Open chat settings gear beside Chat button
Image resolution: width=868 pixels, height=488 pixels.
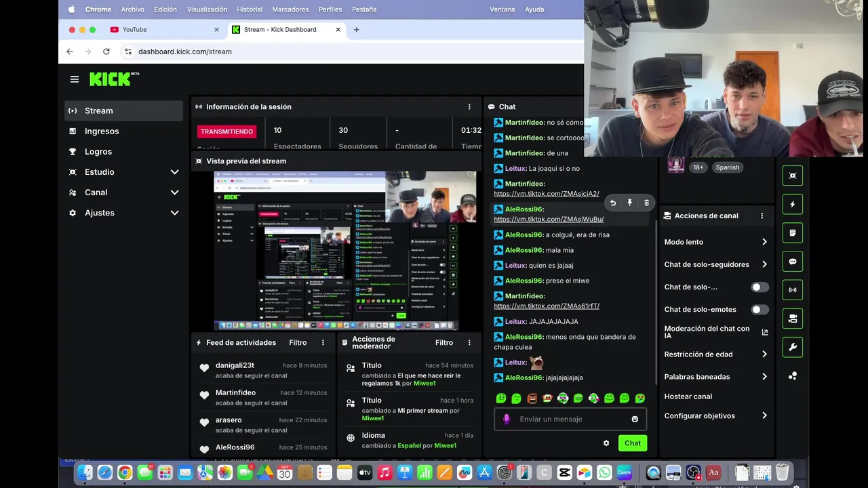tap(606, 443)
